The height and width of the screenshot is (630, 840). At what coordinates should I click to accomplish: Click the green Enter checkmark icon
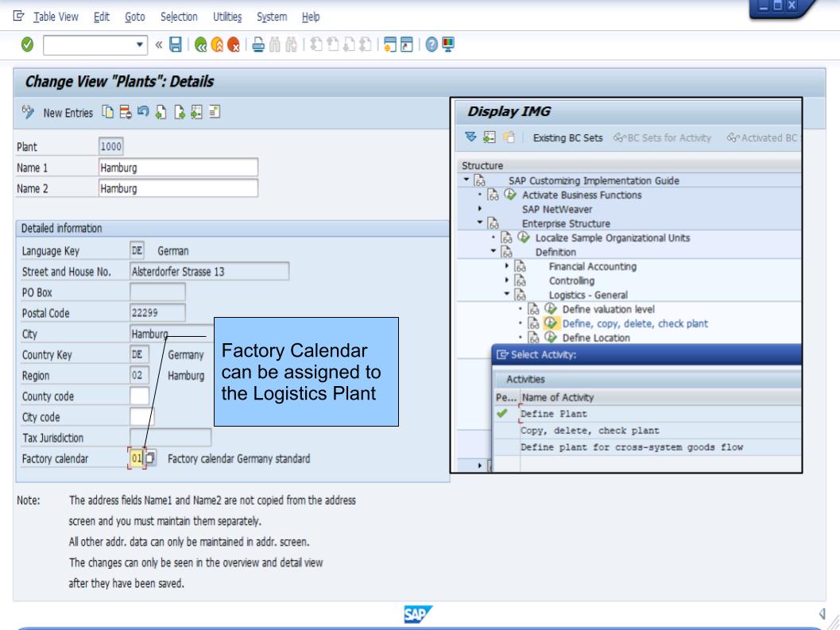27,44
